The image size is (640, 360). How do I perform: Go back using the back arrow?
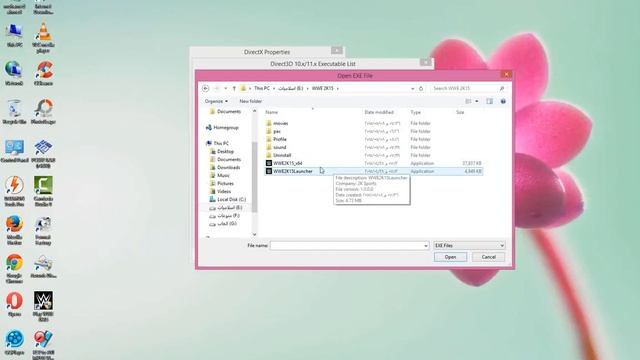(x=206, y=89)
